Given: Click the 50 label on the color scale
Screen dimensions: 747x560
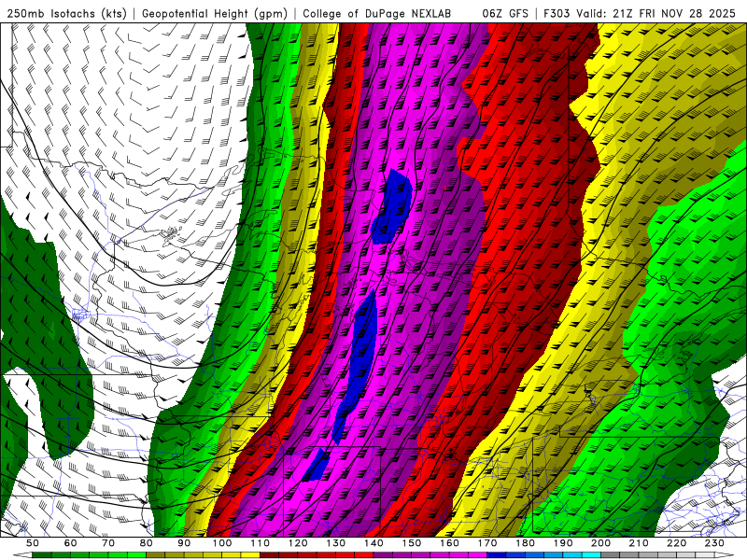Looking at the screenshot, I should 33,543.
